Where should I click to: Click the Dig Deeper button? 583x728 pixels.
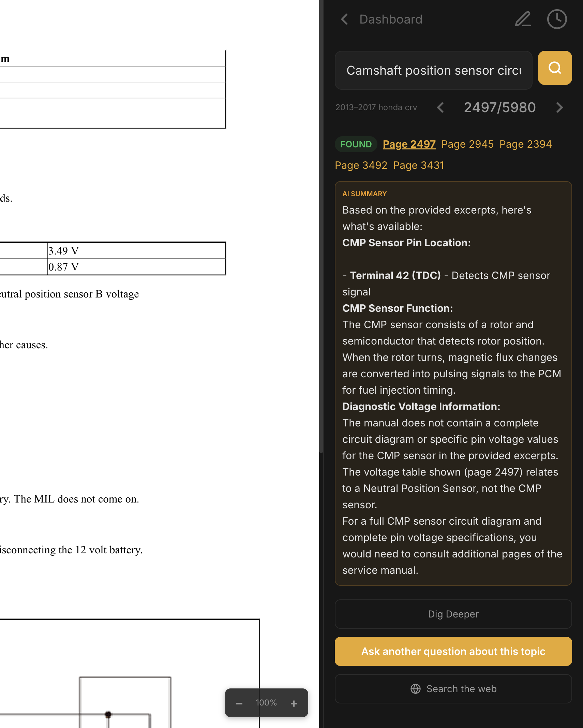click(453, 614)
